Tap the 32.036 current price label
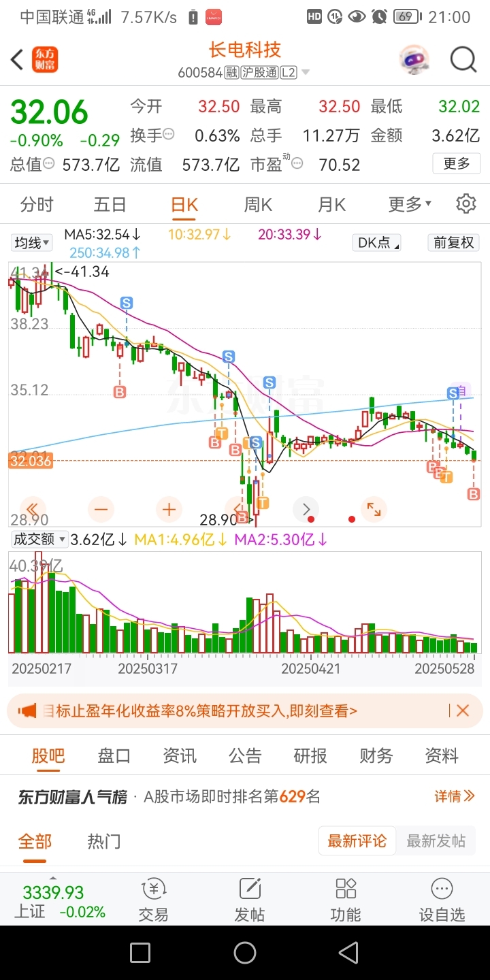 coord(31,461)
